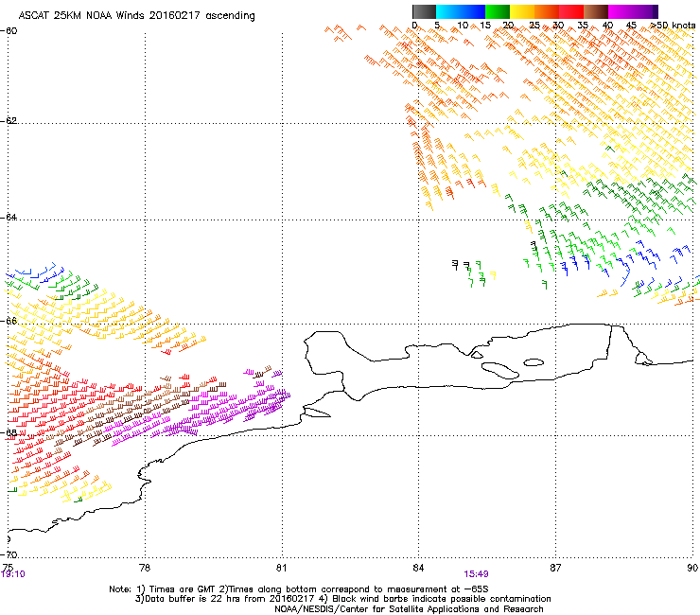Click the purple '15:49' pass time
Viewport: 700px width, 615px height.
click(476, 574)
